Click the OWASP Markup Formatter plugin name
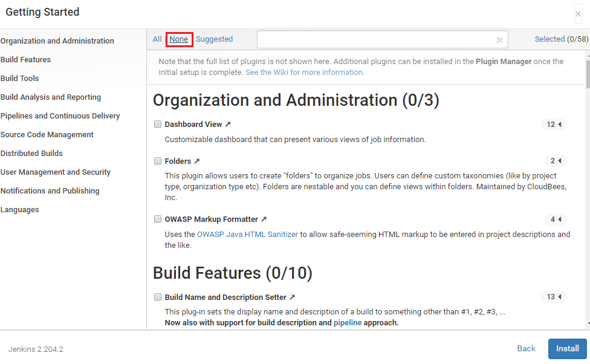 click(x=212, y=219)
